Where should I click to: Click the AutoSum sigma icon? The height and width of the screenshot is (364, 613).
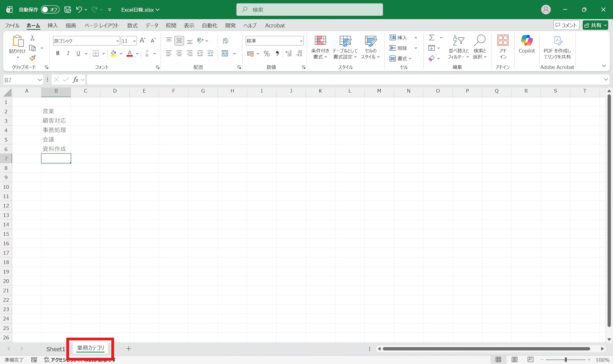pos(431,38)
